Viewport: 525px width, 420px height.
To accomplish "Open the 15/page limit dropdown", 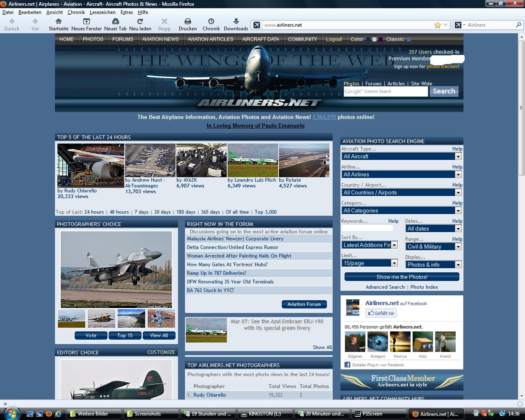I will (370, 263).
